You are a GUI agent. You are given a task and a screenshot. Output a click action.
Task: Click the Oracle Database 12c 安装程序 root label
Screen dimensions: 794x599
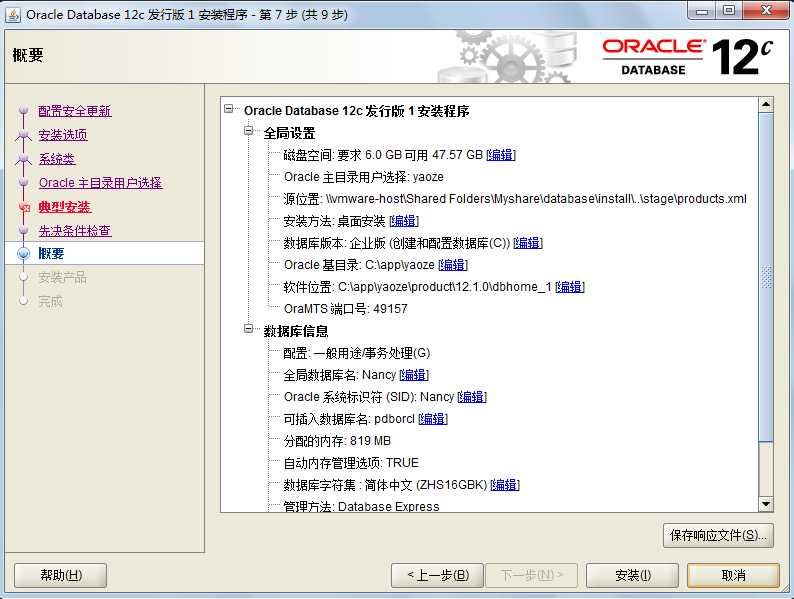356,111
